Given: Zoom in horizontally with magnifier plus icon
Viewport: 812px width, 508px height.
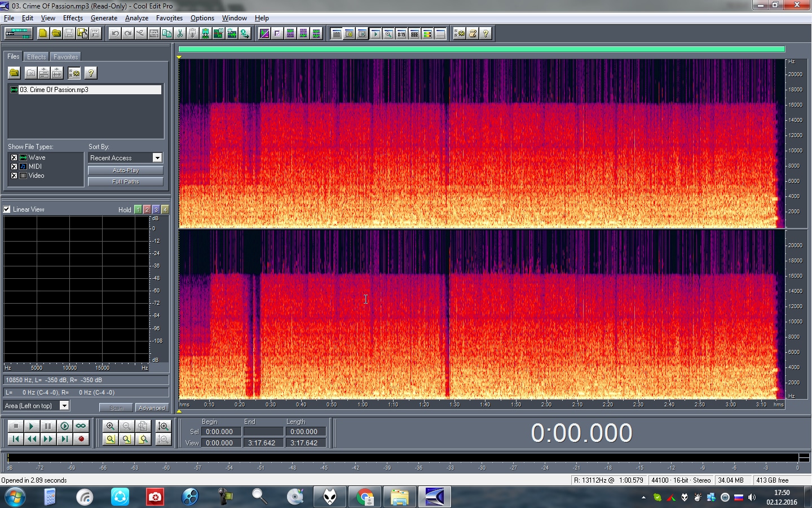Looking at the screenshot, I should 111,426.
